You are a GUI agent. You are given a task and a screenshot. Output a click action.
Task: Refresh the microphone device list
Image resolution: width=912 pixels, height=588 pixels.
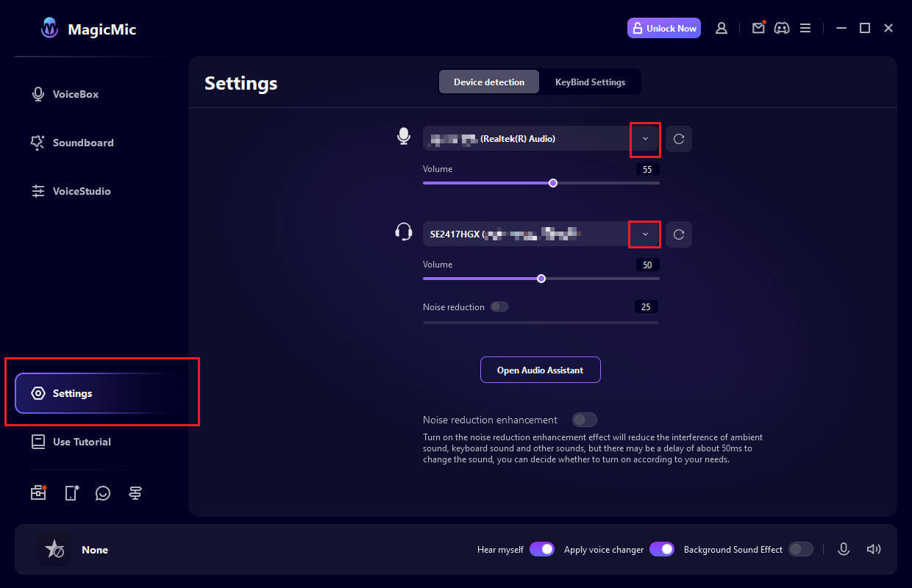[679, 138]
